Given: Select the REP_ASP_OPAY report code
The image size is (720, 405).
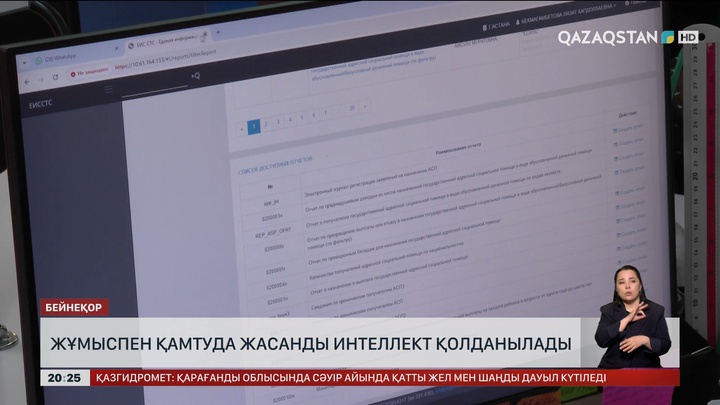Looking at the screenshot, I should tap(273, 233).
